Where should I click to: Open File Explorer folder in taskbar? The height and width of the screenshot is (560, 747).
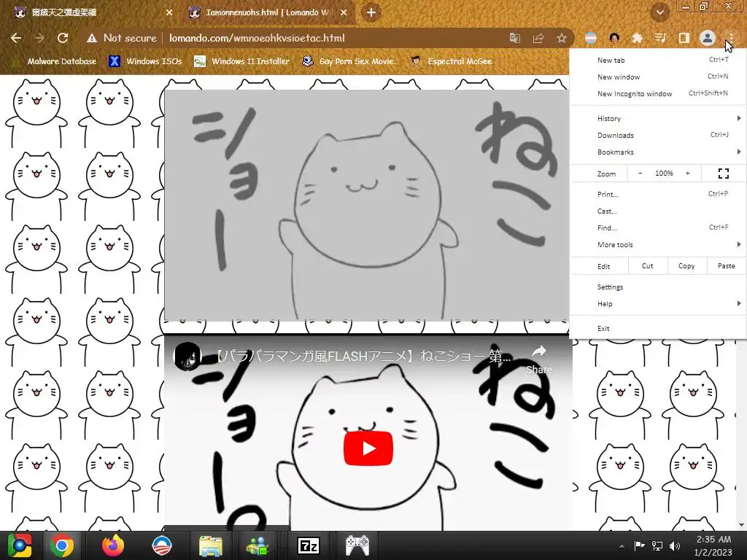coord(211,545)
